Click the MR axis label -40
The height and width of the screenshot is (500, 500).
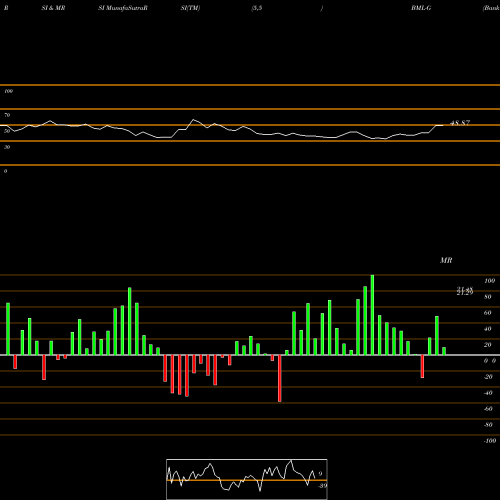[488, 393]
